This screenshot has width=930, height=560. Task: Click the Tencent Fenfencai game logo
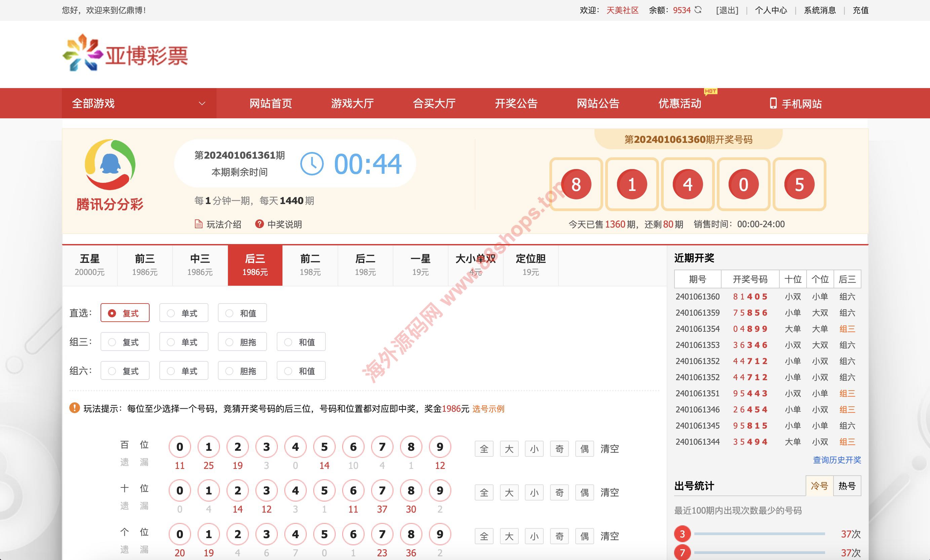[x=110, y=165]
